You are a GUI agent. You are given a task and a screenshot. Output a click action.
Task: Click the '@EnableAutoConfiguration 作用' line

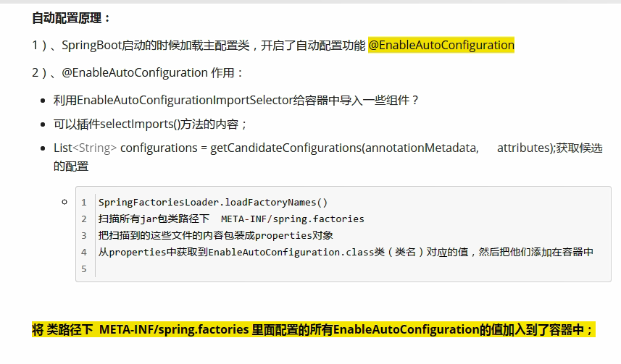click(x=138, y=72)
